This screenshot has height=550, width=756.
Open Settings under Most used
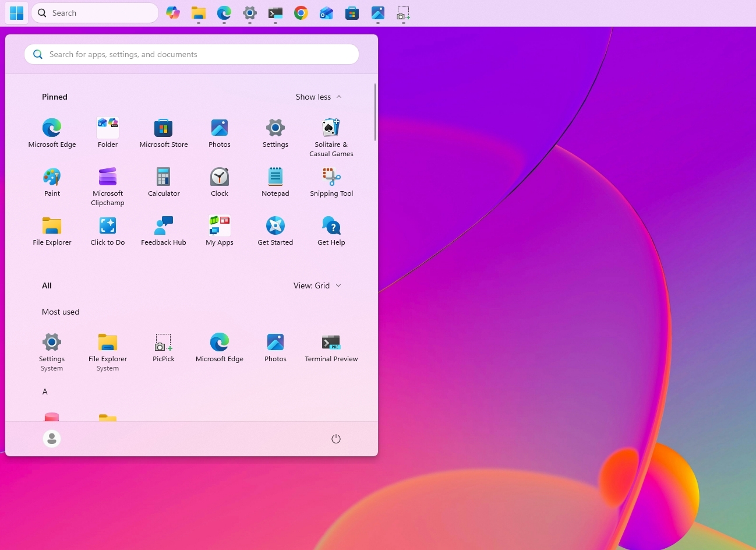(52, 352)
